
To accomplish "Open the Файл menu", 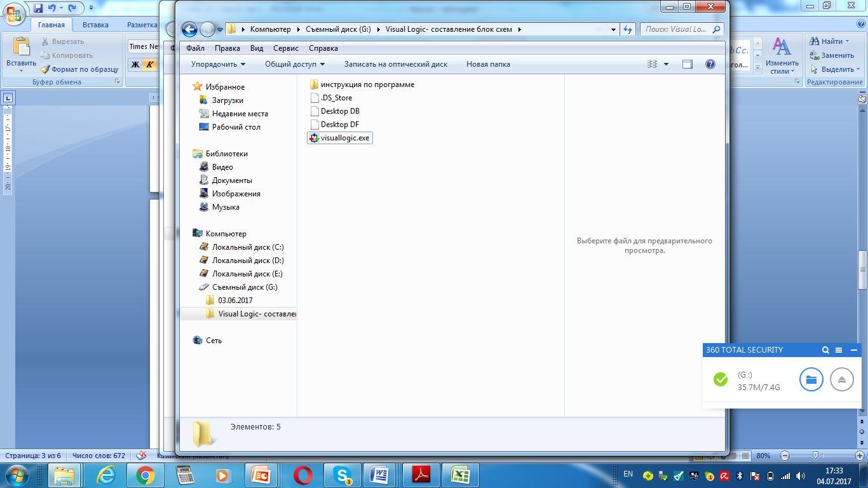I will coord(195,48).
